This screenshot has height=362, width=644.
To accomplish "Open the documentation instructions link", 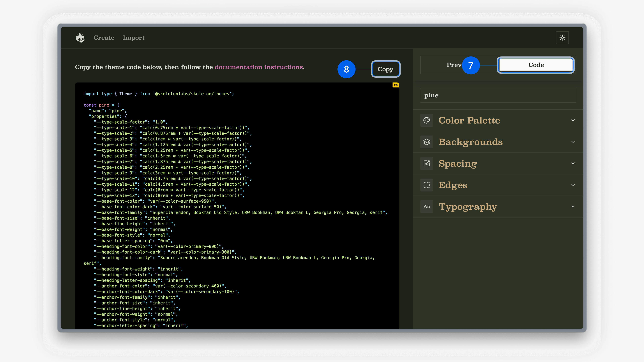I will click(x=259, y=67).
